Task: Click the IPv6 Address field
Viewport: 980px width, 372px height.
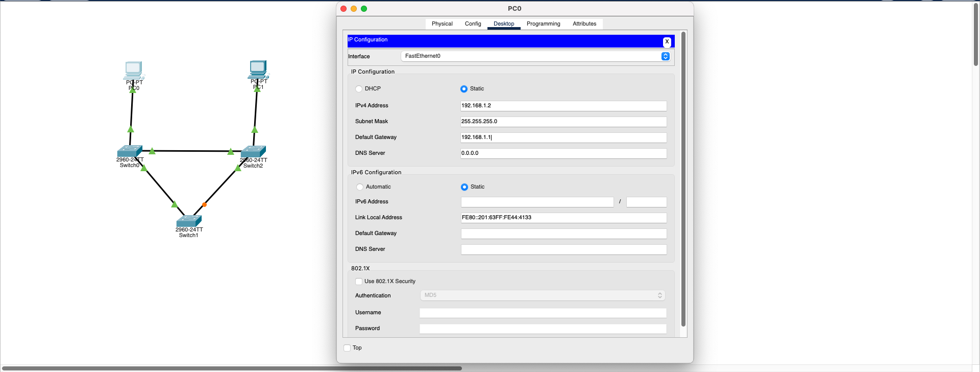Action: point(537,202)
